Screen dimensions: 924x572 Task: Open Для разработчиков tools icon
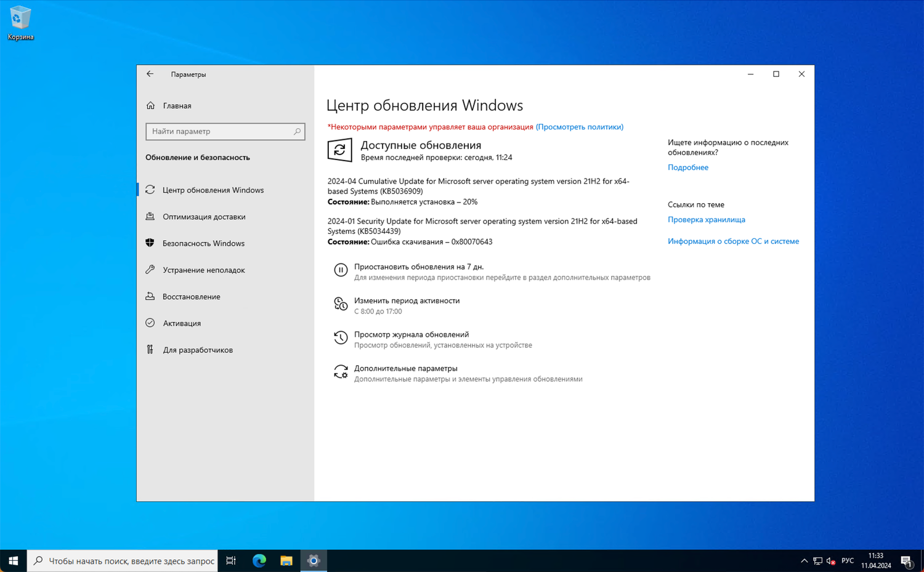coord(150,350)
